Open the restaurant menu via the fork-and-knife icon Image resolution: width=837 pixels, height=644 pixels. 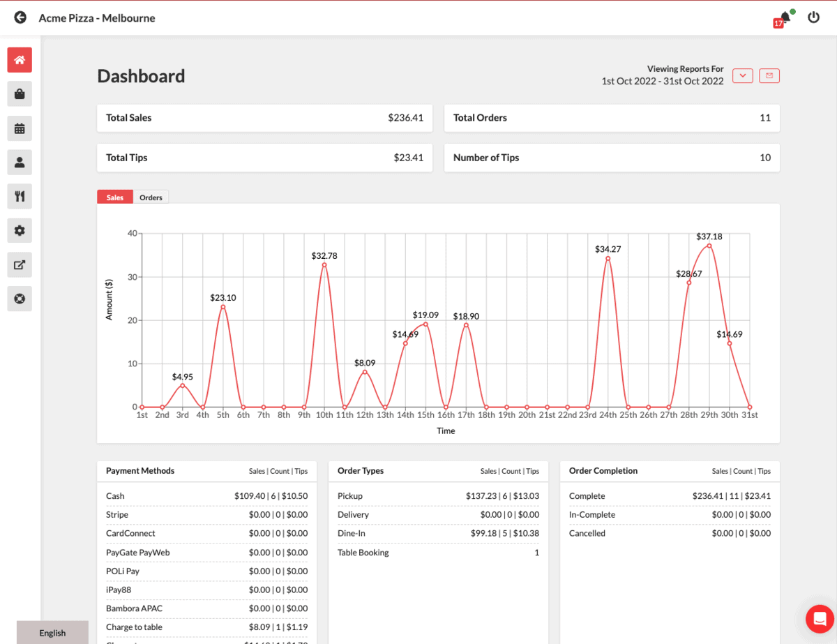(x=19, y=196)
